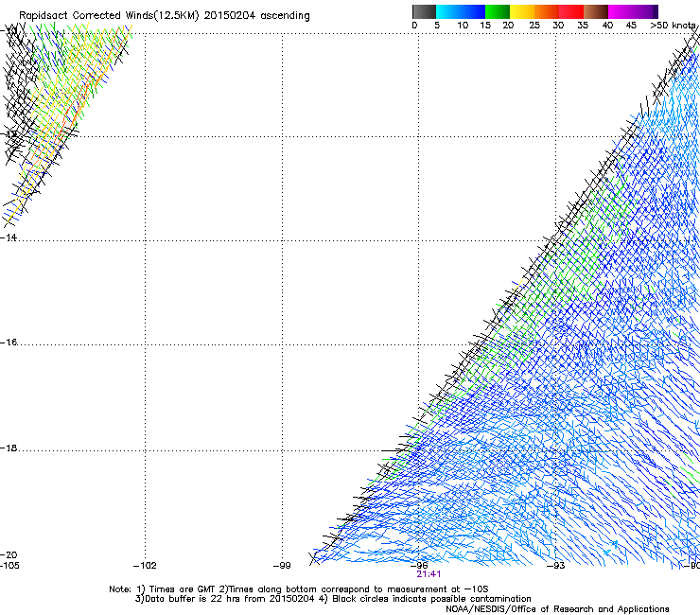Click the '>50 knots' legend label
Viewport: 700px width, 615px height.
pyautogui.click(x=673, y=26)
